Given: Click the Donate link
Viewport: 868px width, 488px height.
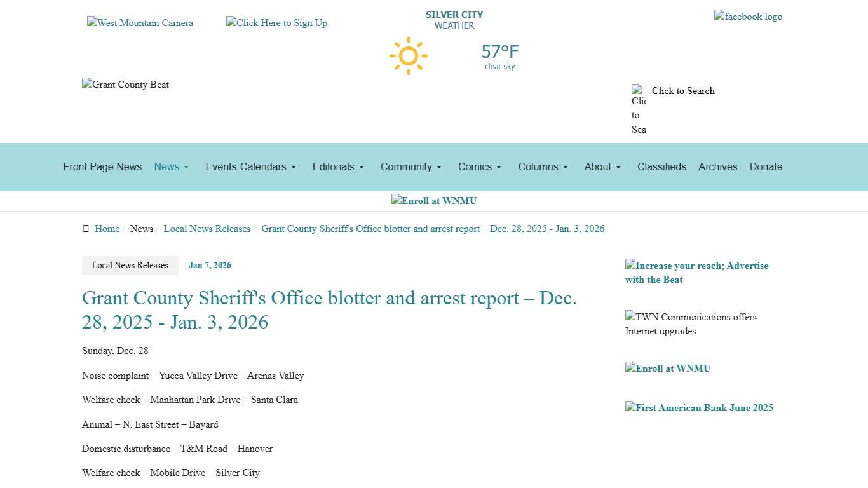Looking at the screenshot, I should tap(766, 167).
